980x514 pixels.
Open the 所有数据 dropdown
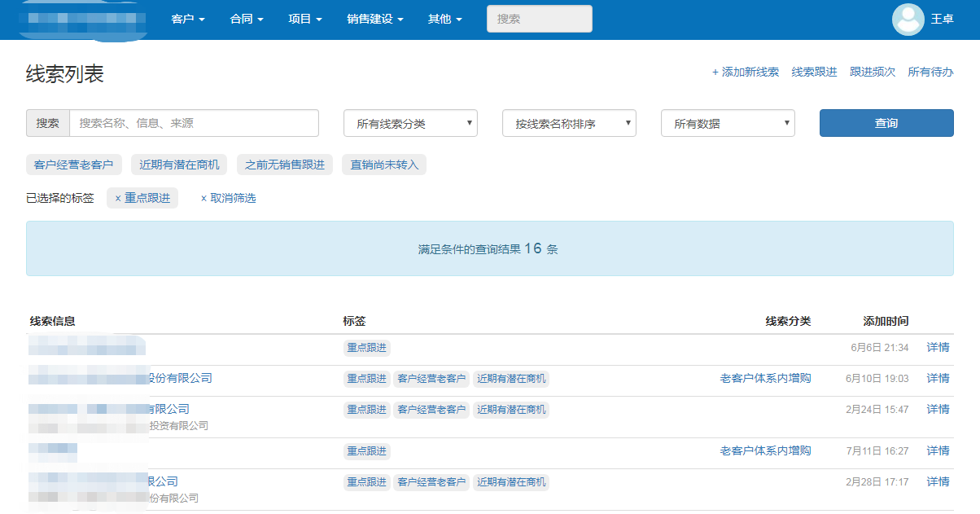click(728, 123)
